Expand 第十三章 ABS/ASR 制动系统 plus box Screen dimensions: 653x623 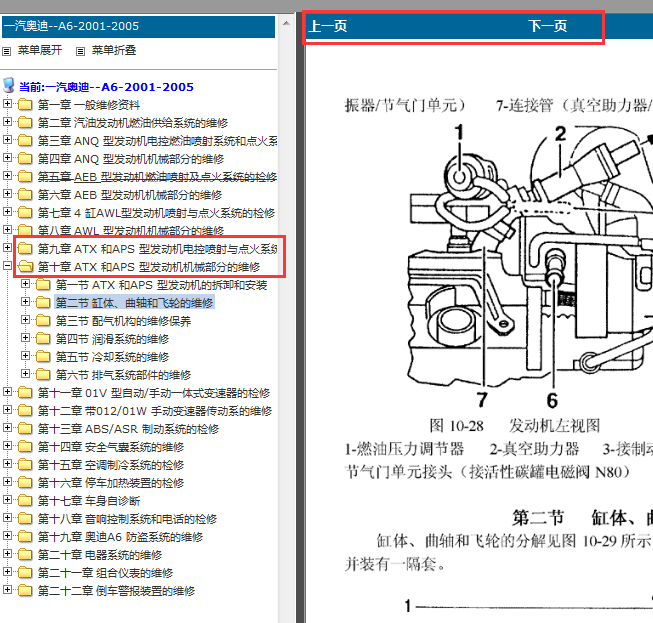[x=7, y=428]
